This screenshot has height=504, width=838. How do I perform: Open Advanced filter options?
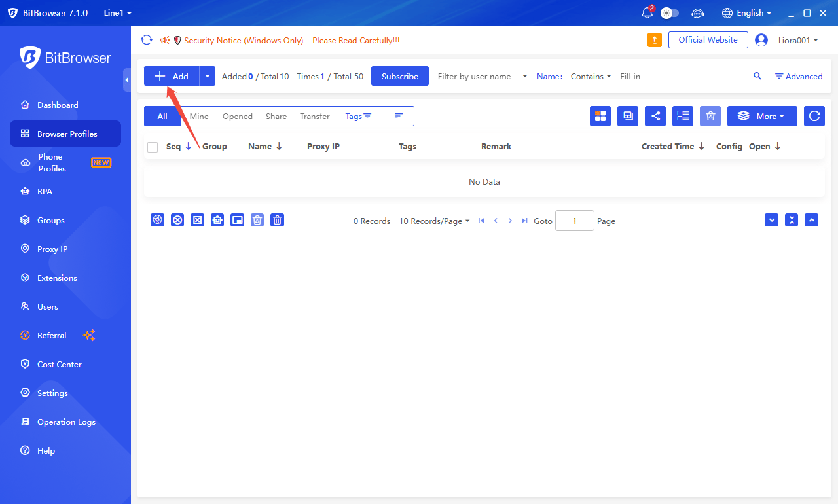click(x=799, y=76)
